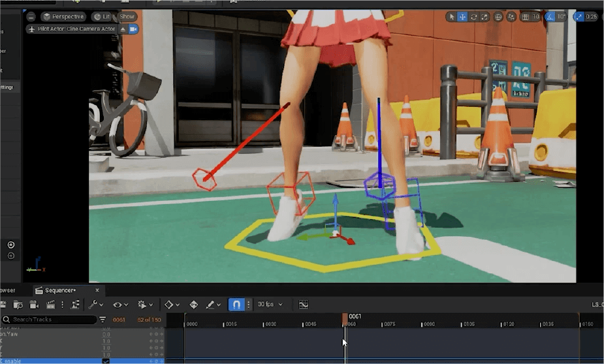This screenshot has width=604, height=364.
Task: Open the Sequencer view options eye dropdown
Action: click(x=119, y=305)
